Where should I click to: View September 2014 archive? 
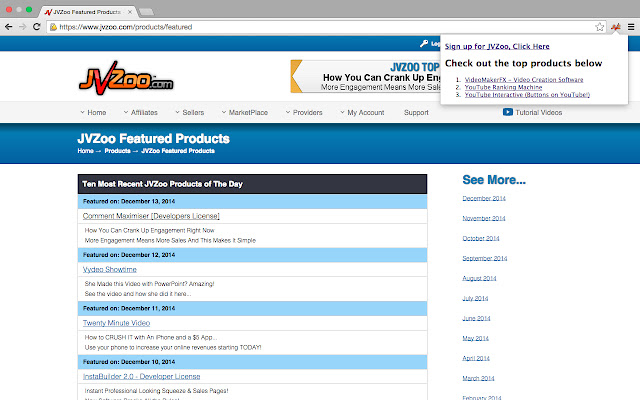484,258
